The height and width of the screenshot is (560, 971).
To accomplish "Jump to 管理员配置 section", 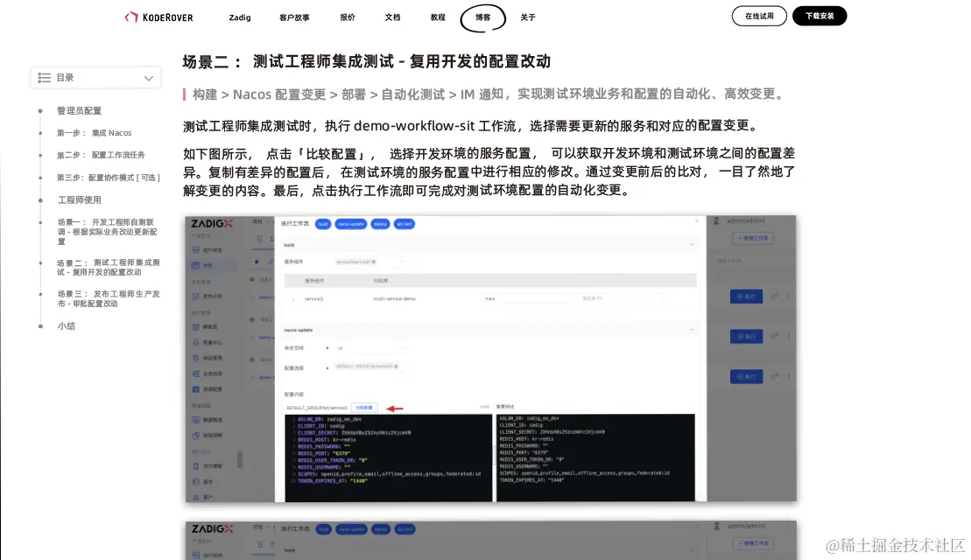I will pos(80,111).
